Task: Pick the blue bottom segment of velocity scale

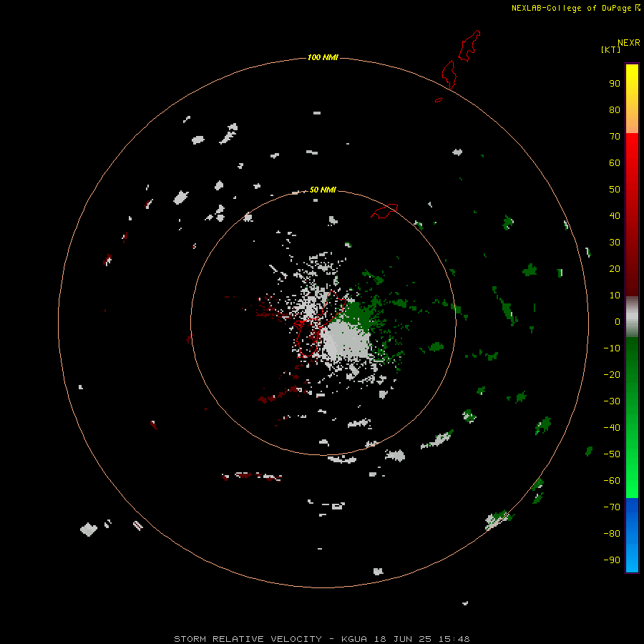Action: (x=632, y=535)
